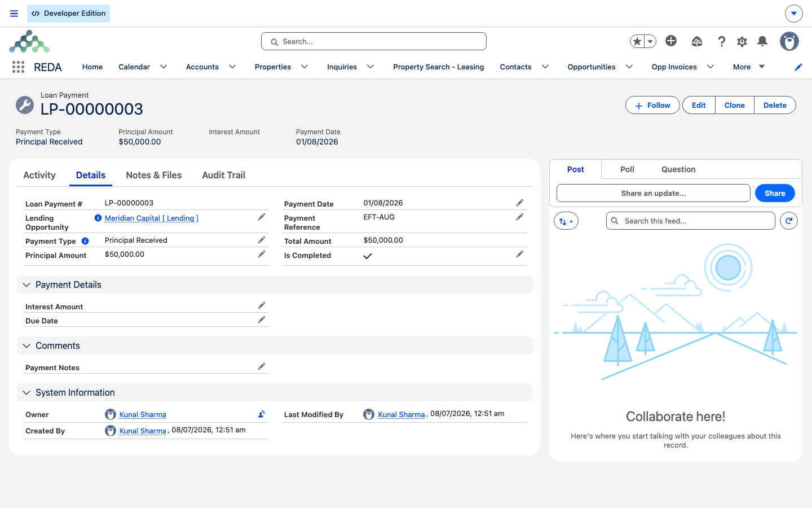Click the Favorites star icon
The width and height of the screenshot is (812, 508).
[x=637, y=41]
